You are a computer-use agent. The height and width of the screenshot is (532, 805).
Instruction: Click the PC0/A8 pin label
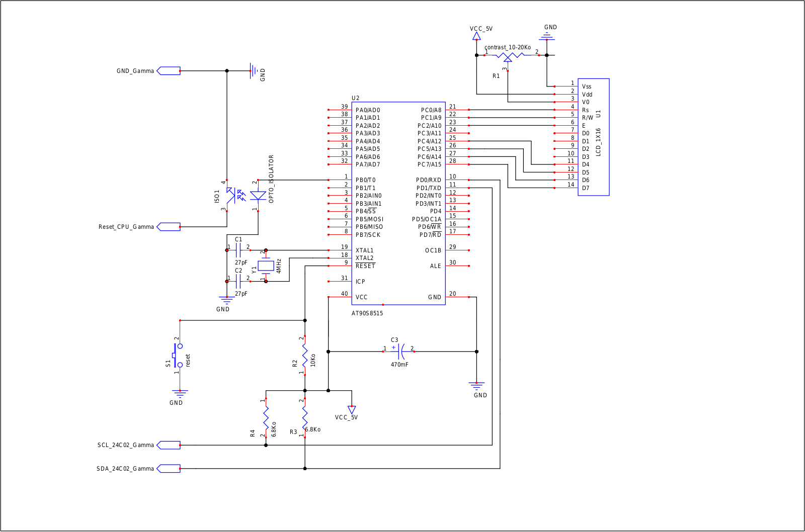coord(431,110)
